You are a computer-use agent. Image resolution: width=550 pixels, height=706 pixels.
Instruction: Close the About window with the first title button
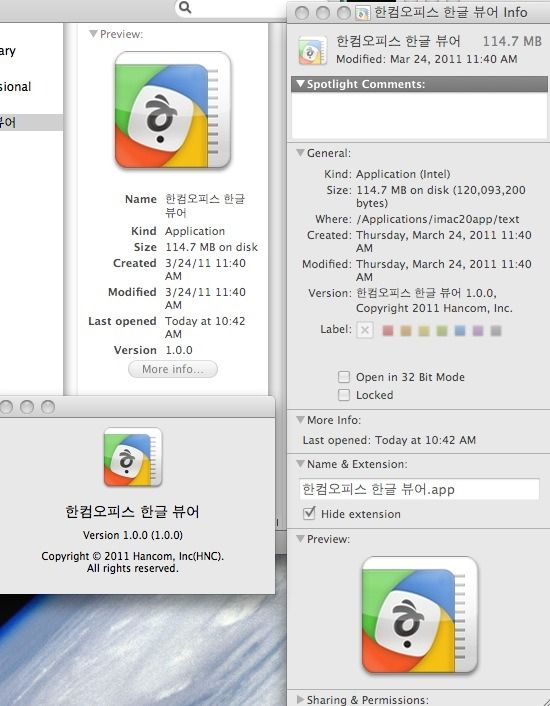click(6, 407)
